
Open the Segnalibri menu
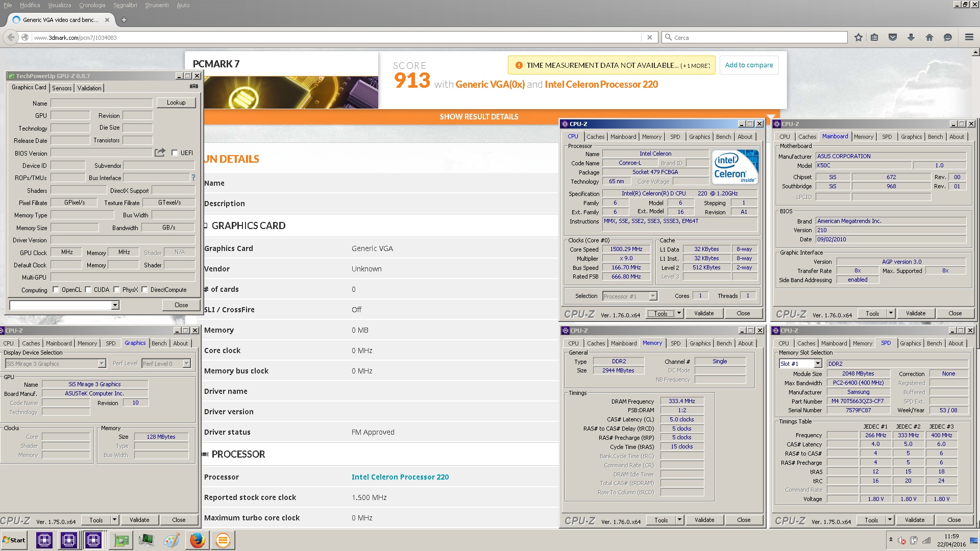pyautogui.click(x=125, y=5)
